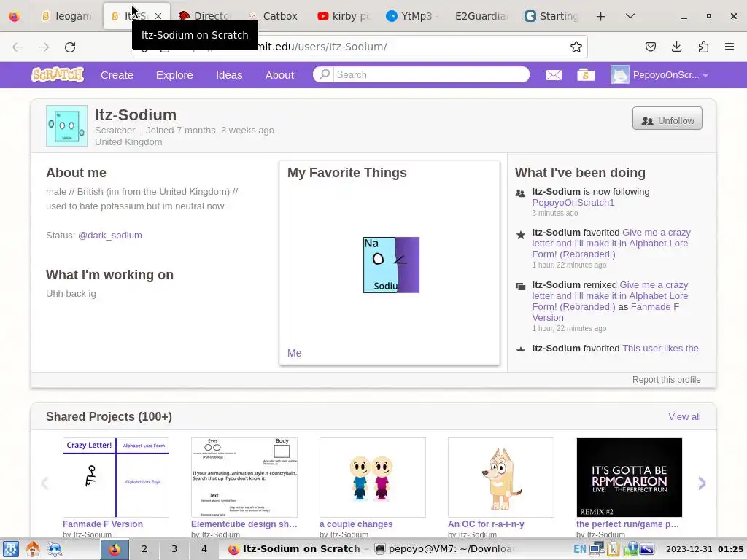
Task: Expand the list all tabs chevron
Action: tap(630, 16)
